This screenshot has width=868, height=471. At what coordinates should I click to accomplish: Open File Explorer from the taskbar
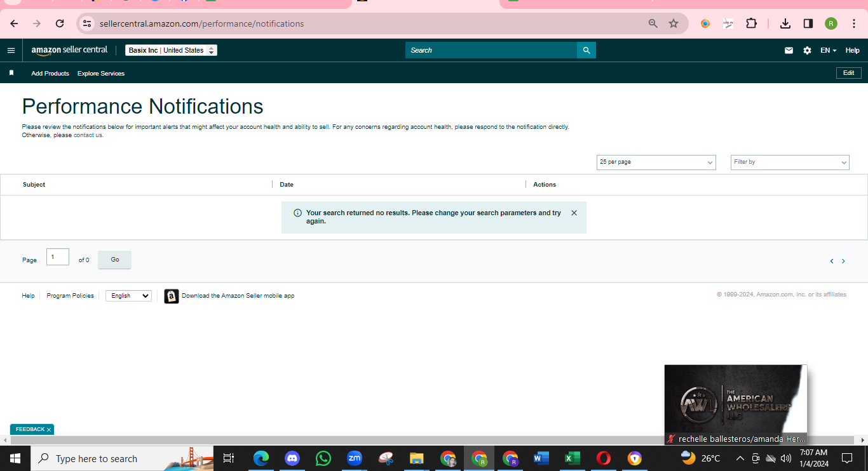click(x=417, y=458)
